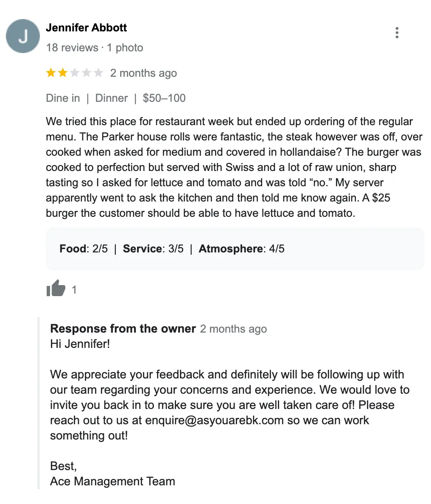Viewport: 431px width, 504px height.
Task: Select the "Dinner" meal type label
Action: point(112,98)
